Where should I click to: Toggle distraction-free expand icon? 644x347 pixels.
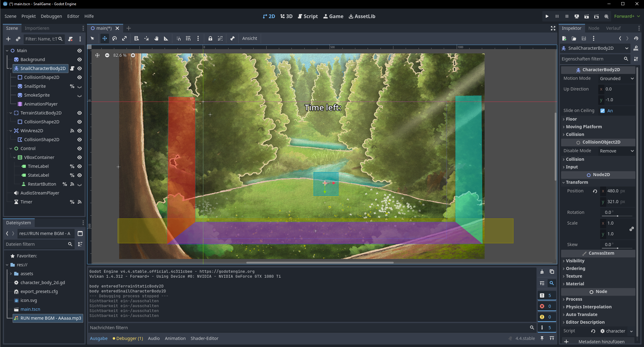point(553,28)
